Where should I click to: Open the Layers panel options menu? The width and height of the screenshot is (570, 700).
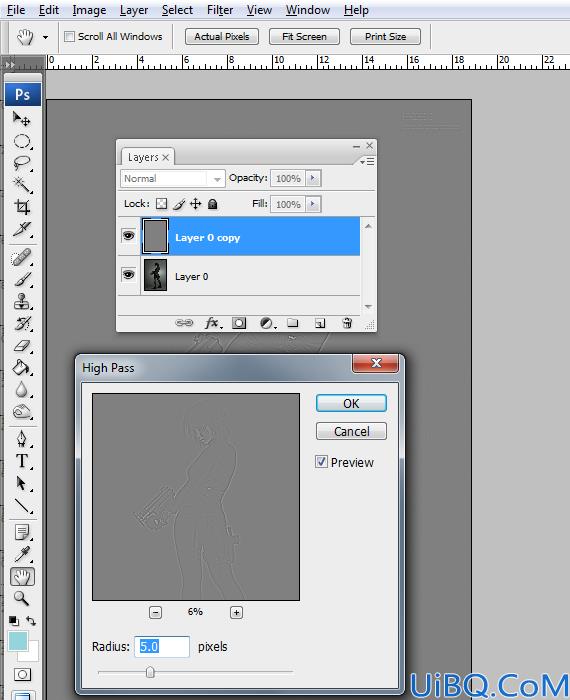[x=367, y=161]
